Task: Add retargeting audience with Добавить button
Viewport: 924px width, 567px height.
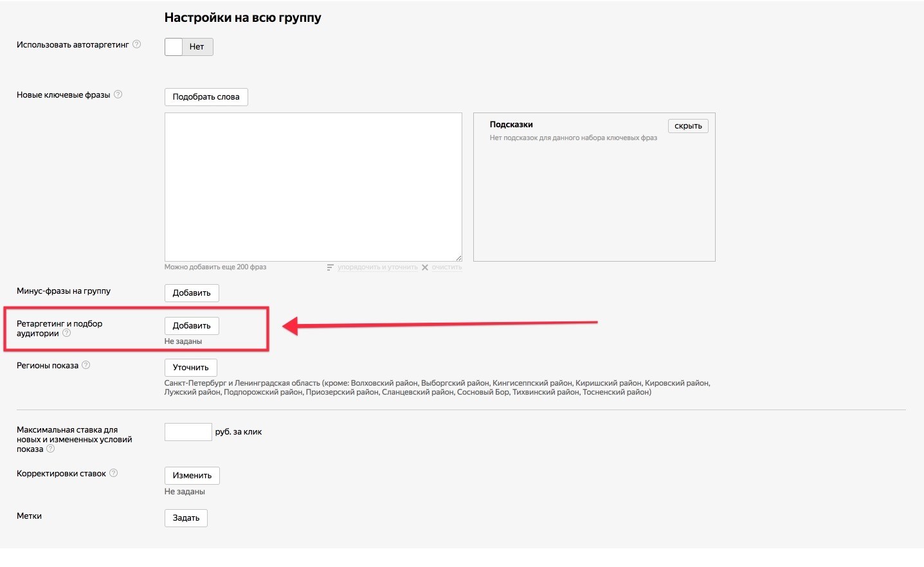Action: (192, 326)
